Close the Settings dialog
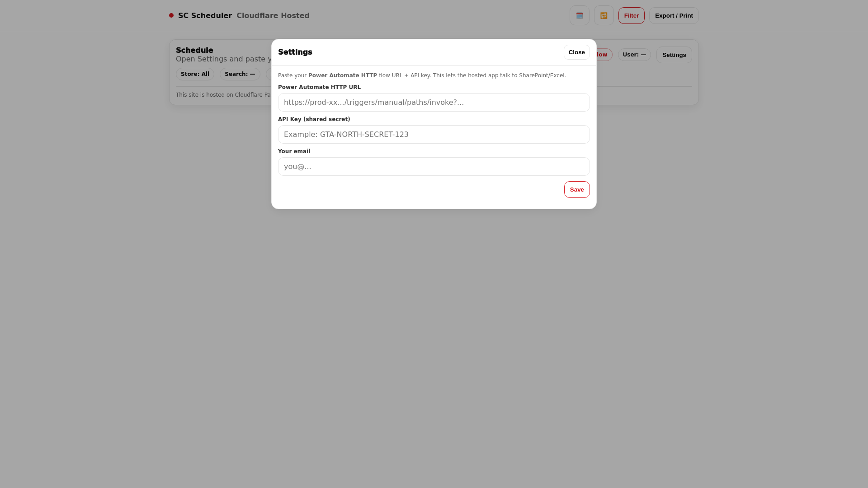868x488 pixels. click(576, 52)
